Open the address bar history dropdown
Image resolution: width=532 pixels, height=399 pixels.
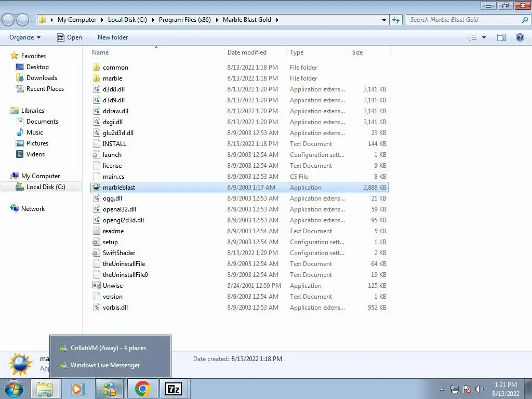[x=384, y=20]
